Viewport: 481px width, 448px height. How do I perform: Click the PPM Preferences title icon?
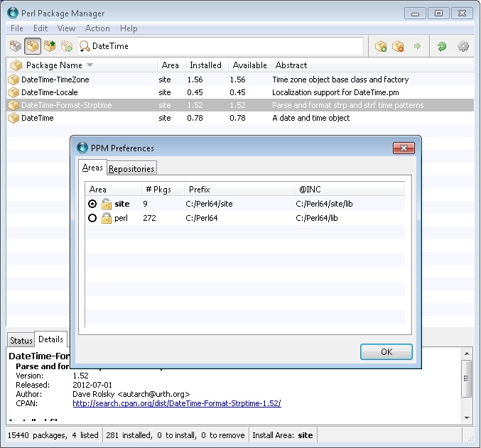(82, 148)
